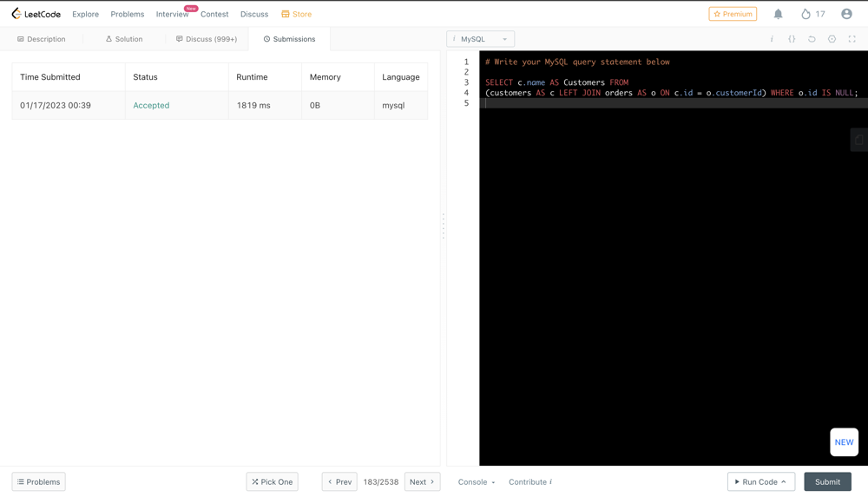
Task: Go to next problem with Next
Action: [422, 482]
